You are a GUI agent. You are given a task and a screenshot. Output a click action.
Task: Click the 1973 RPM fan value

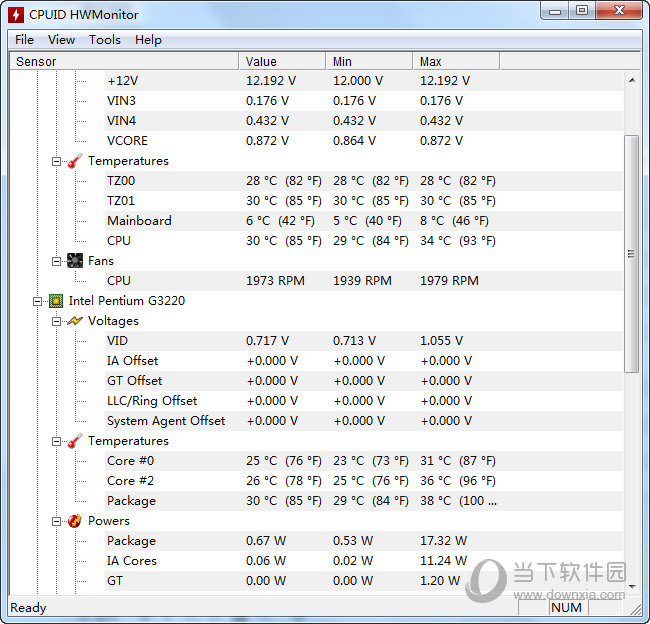[275, 281]
